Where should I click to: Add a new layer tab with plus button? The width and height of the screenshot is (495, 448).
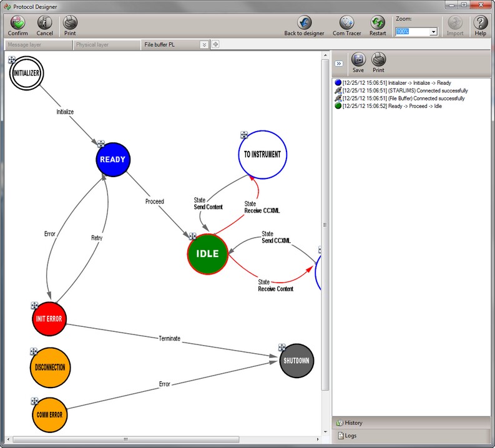point(215,44)
